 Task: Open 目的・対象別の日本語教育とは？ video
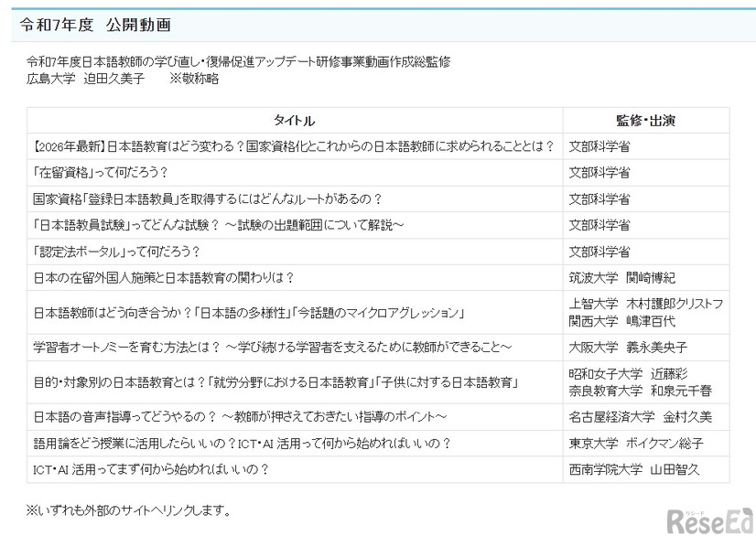[275, 382]
